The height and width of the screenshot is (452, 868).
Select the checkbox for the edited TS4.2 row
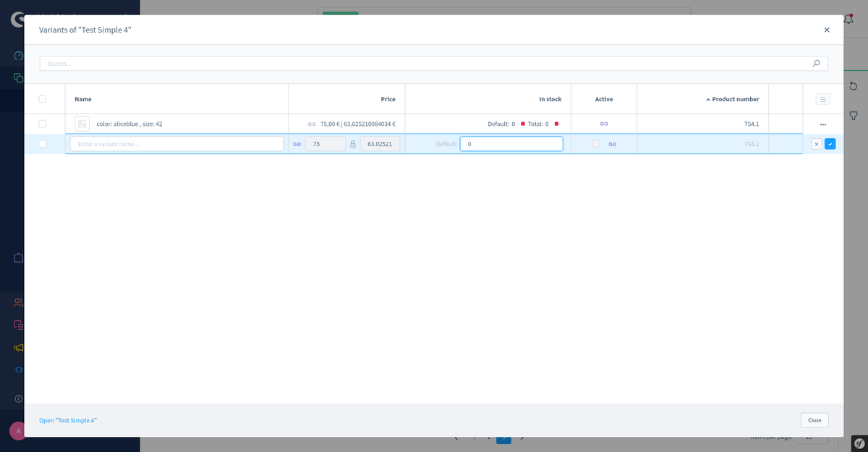42,144
